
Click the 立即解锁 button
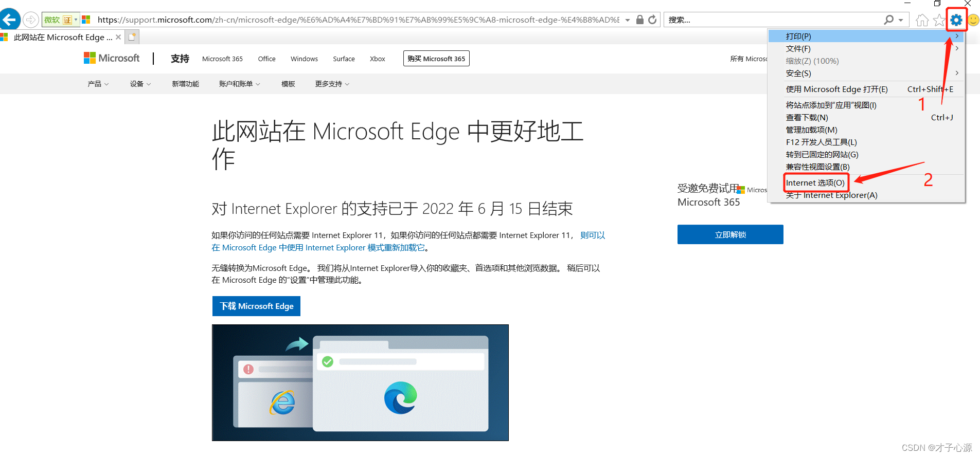tap(730, 234)
